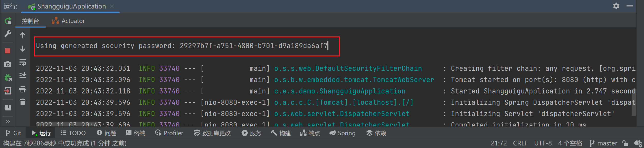Viewport: 644px width, 148px height.
Task: Click the print console output icon
Action: tap(23, 89)
